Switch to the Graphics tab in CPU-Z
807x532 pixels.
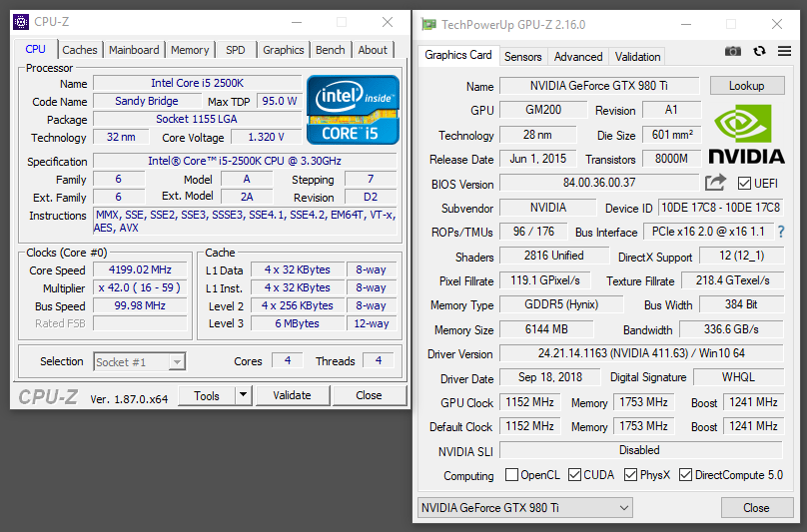[283, 50]
